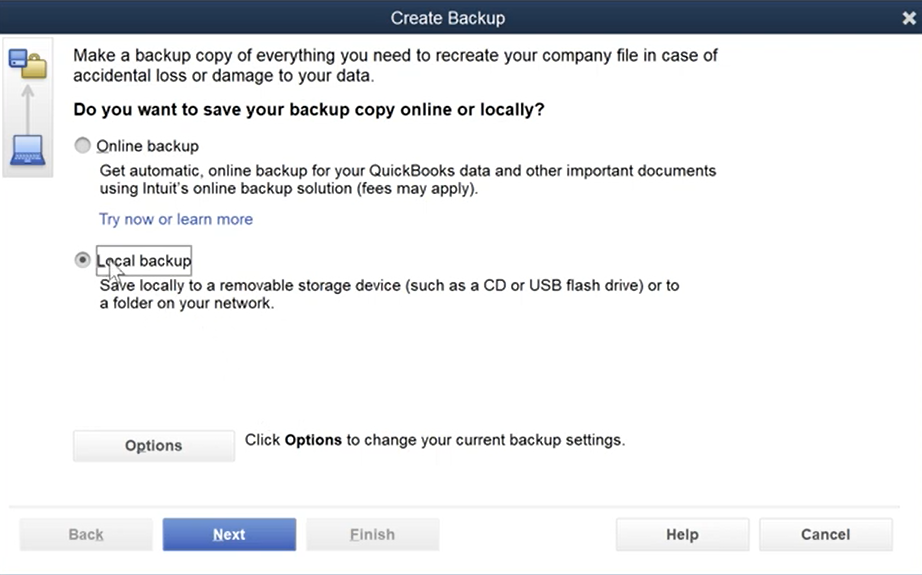Click the Intuit online backup description text
Viewport: 922px width, 575px height.
tap(407, 179)
